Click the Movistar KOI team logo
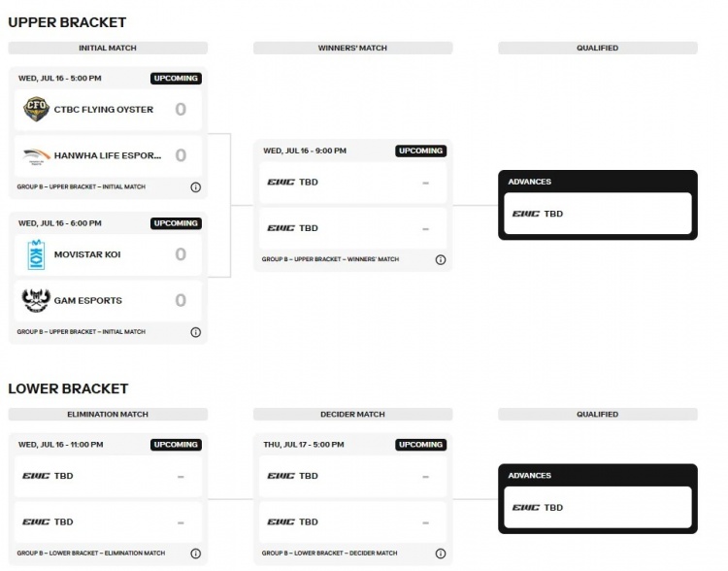The height and width of the screenshot is (571, 728). 36,254
